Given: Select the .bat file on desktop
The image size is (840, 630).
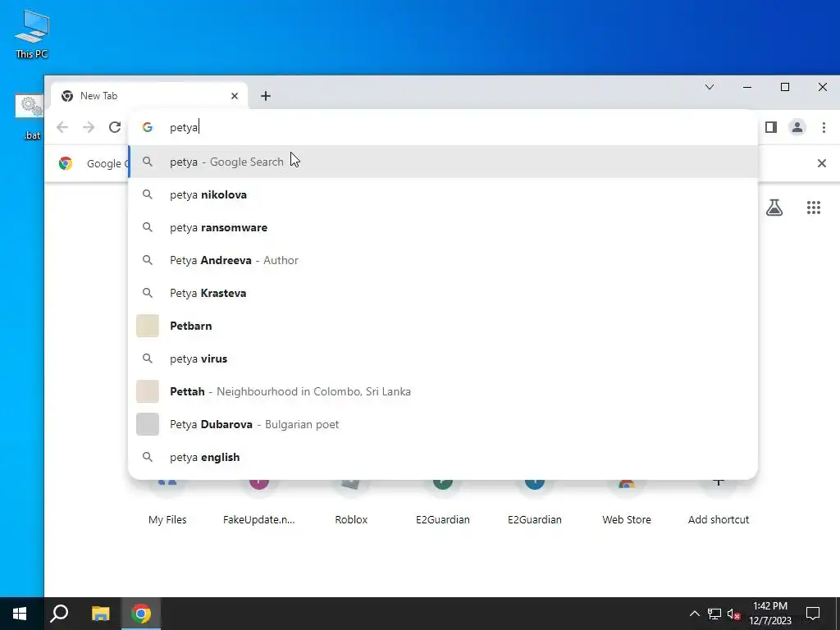Looking at the screenshot, I should pos(30,117).
